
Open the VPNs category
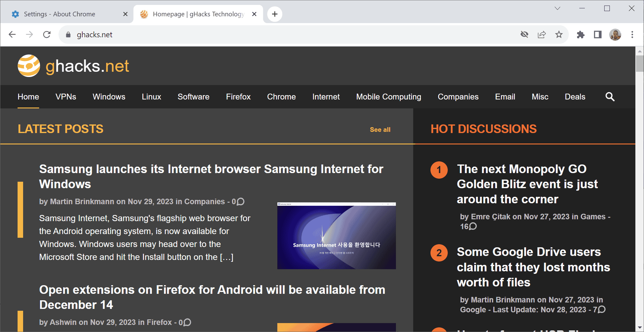pyautogui.click(x=66, y=97)
